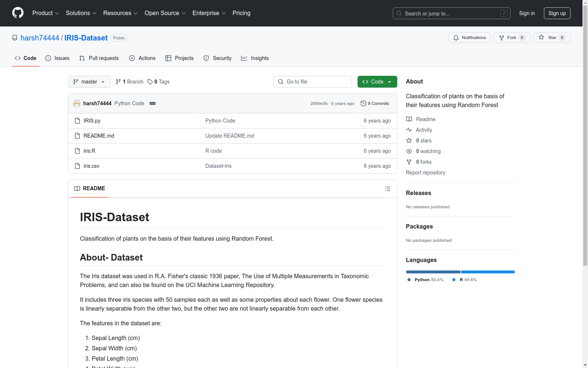Viewport: 588px width, 368px height.
Task: Open the Security tab
Action: coord(218,58)
